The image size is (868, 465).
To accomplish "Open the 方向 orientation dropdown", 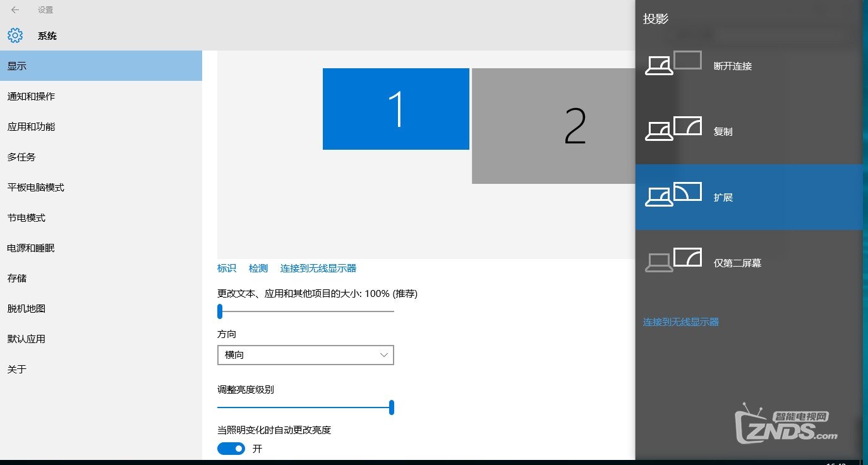I will 306,355.
